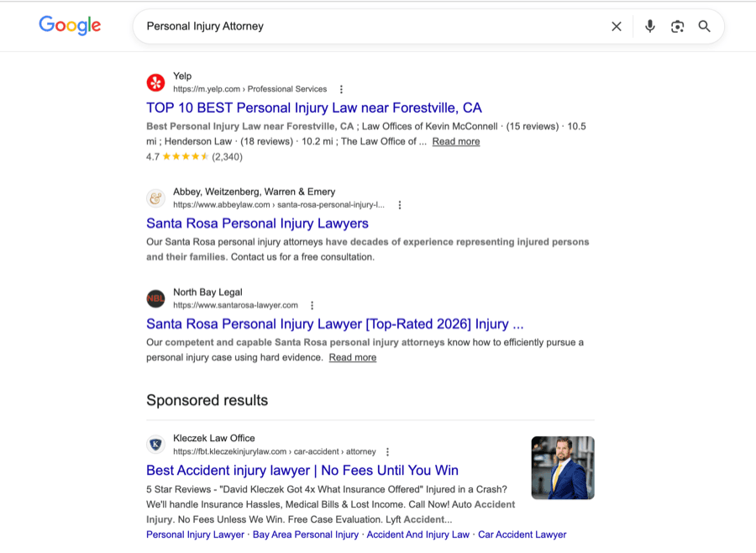756x553 pixels.
Task: Open the Kleczek sponsored result menu
Action: [x=387, y=451]
